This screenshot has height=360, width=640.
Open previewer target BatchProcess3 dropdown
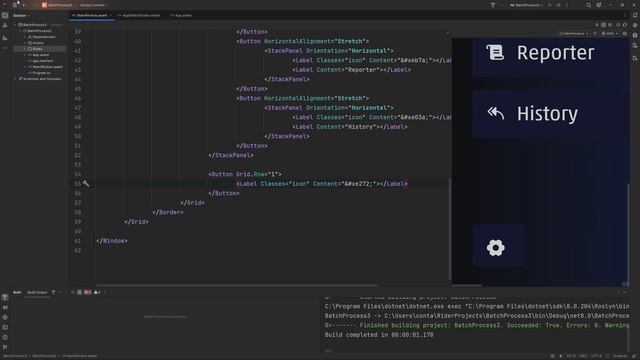click(x=574, y=33)
